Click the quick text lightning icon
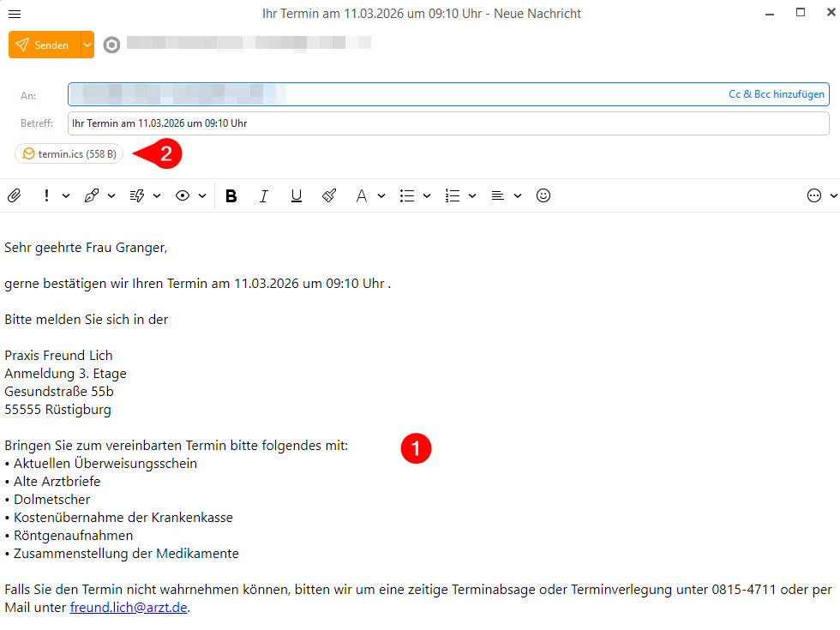The width and height of the screenshot is (840, 630). [136, 195]
